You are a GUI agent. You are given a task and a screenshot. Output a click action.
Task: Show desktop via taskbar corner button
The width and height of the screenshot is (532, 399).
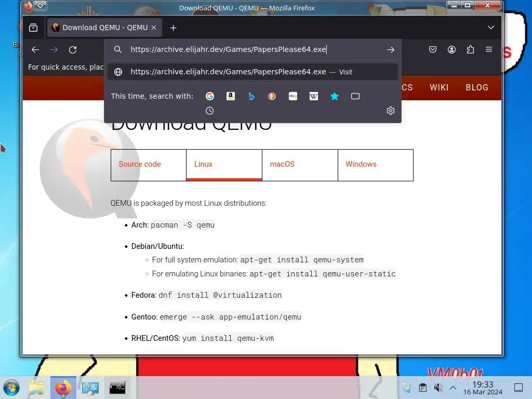click(518, 388)
